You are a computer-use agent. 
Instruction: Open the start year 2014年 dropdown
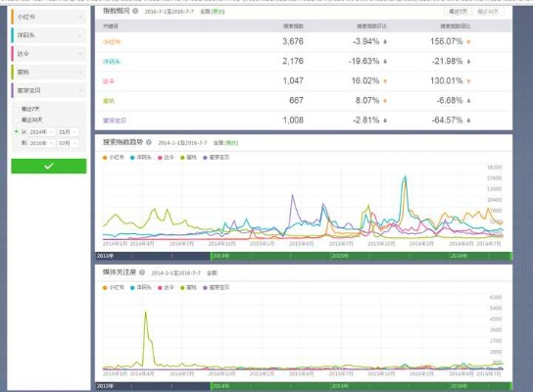click(x=41, y=132)
